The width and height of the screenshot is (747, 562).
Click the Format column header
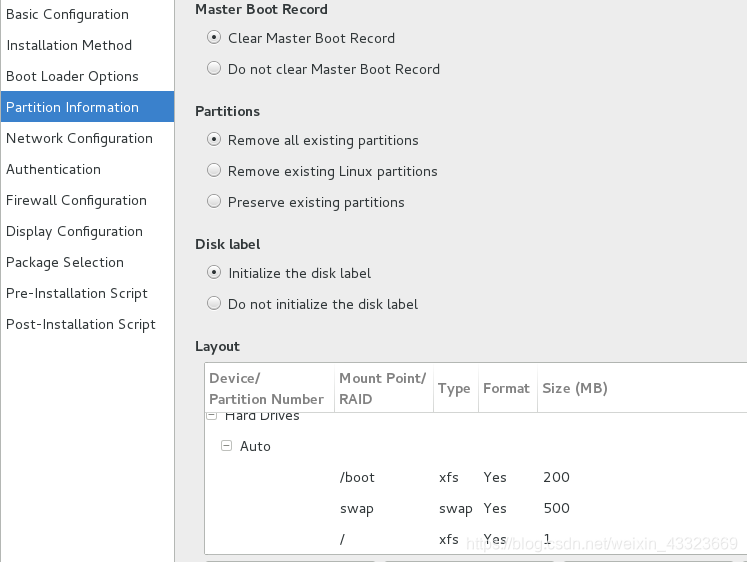tap(508, 388)
